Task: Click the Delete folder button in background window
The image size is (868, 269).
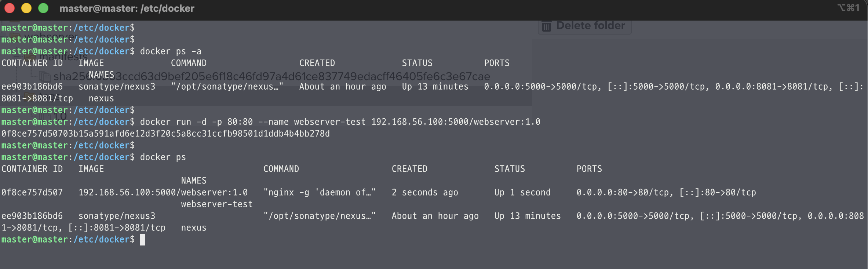Action: pos(585,26)
